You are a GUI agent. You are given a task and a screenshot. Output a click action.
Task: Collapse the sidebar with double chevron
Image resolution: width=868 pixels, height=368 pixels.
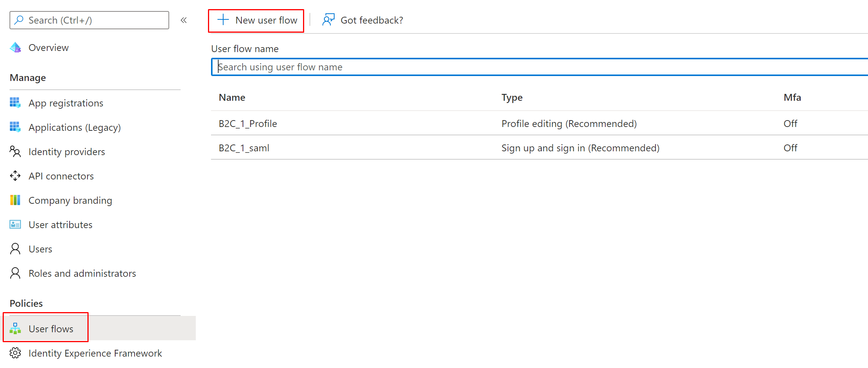[184, 20]
